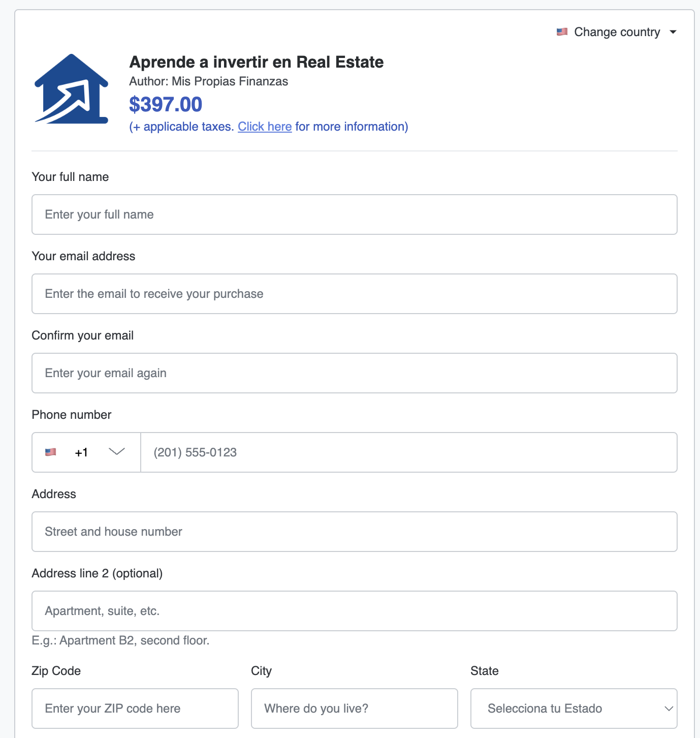Click the email address input field

pos(354,294)
